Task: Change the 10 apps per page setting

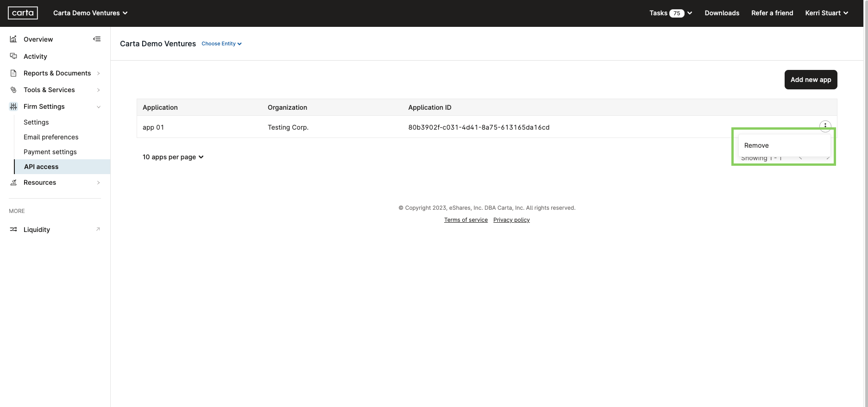Action: 173,157
